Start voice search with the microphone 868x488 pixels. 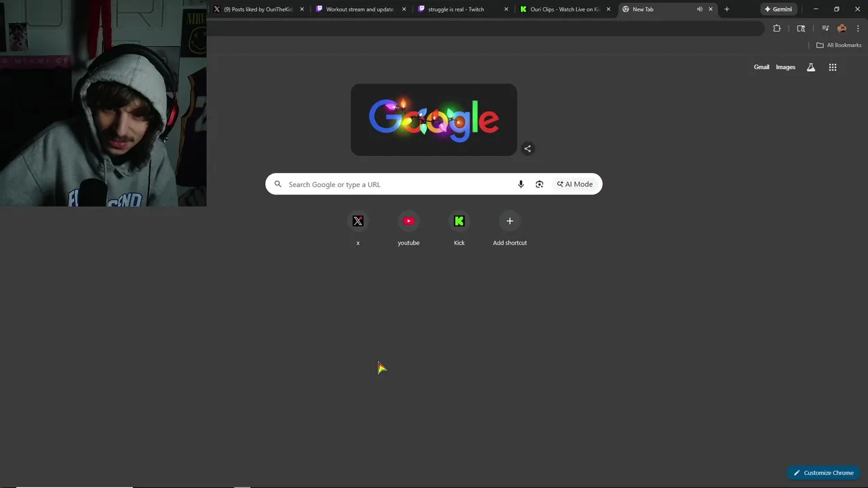(521, 184)
